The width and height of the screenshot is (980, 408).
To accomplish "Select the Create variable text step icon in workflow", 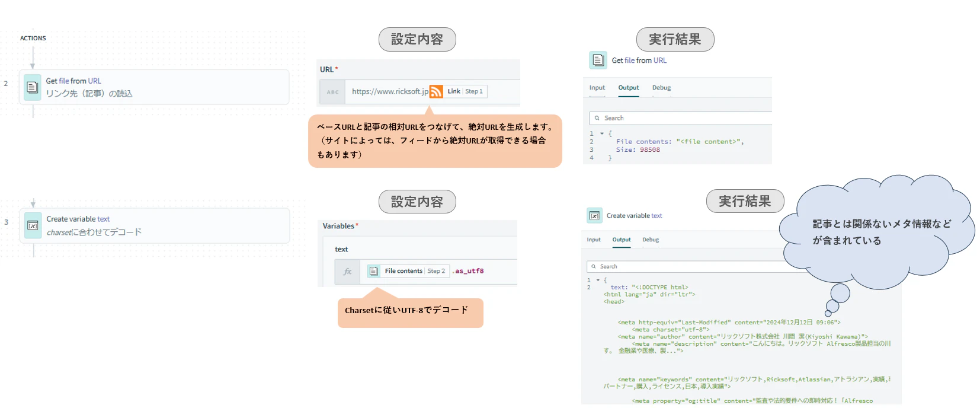I will (x=33, y=225).
